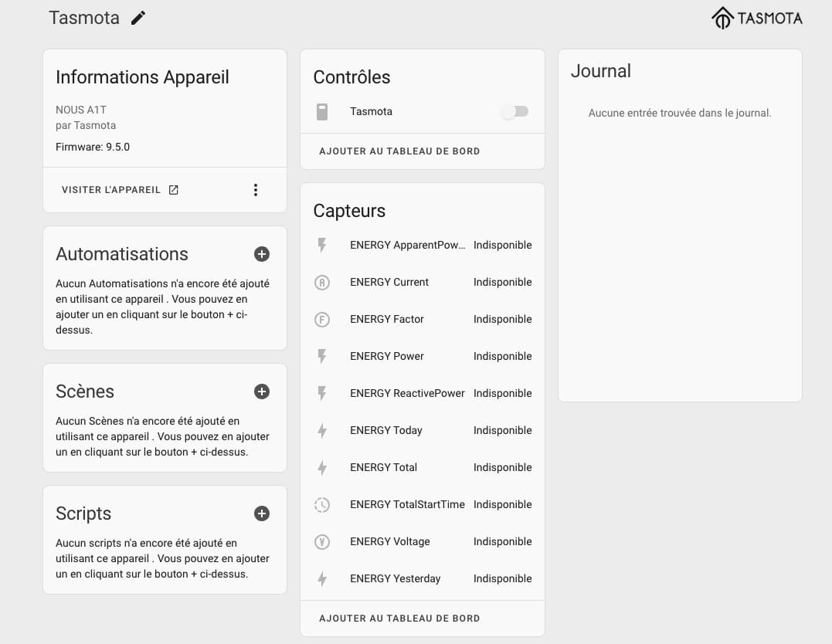Click Aucune entrée trouvée dans le journal message
This screenshot has width=832, height=644.
(680, 113)
